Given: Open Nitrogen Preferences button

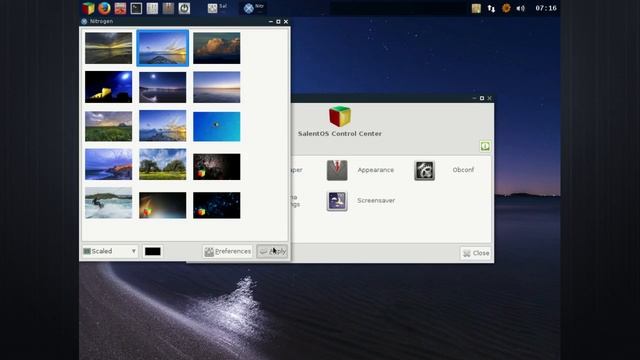Looking at the screenshot, I should click(x=228, y=251).
